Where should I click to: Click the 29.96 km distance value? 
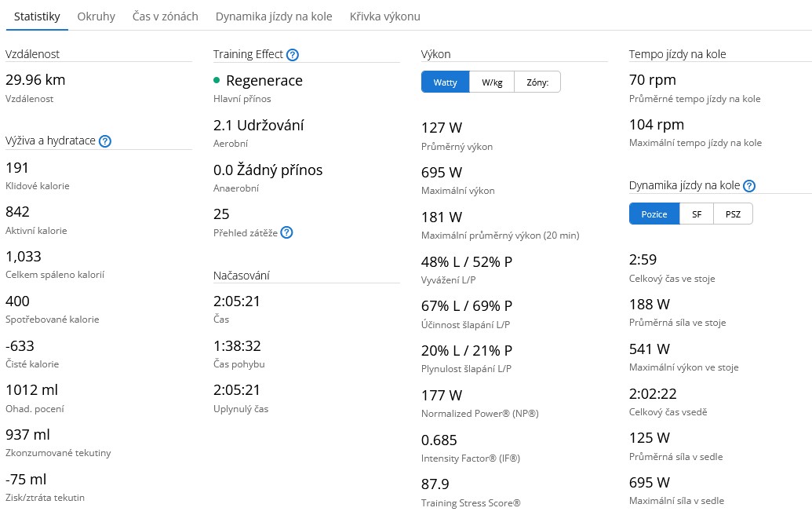[x=35, y=80]
